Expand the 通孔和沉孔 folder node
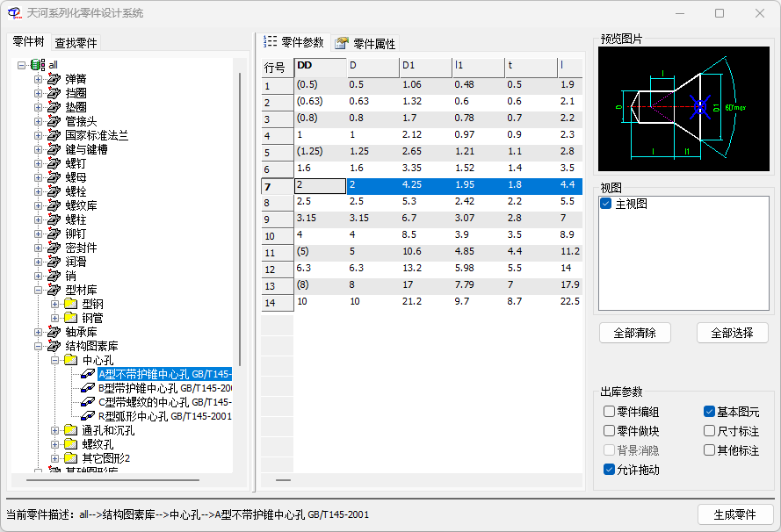This screenshot has width=781, height=532. (54, 430)
